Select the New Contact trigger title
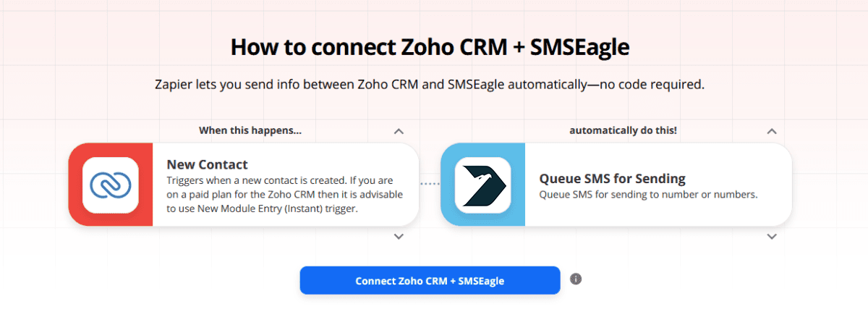 point(207,164)
